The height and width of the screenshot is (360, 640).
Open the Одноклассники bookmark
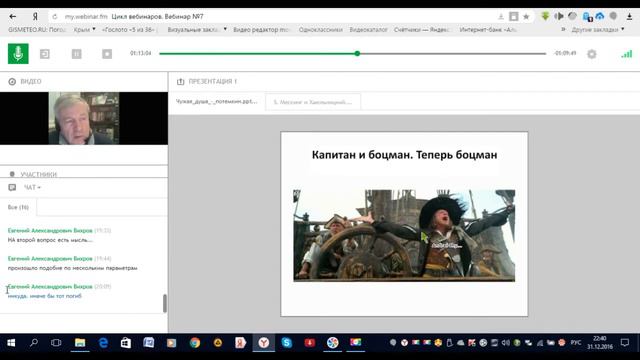pos(320,30)
